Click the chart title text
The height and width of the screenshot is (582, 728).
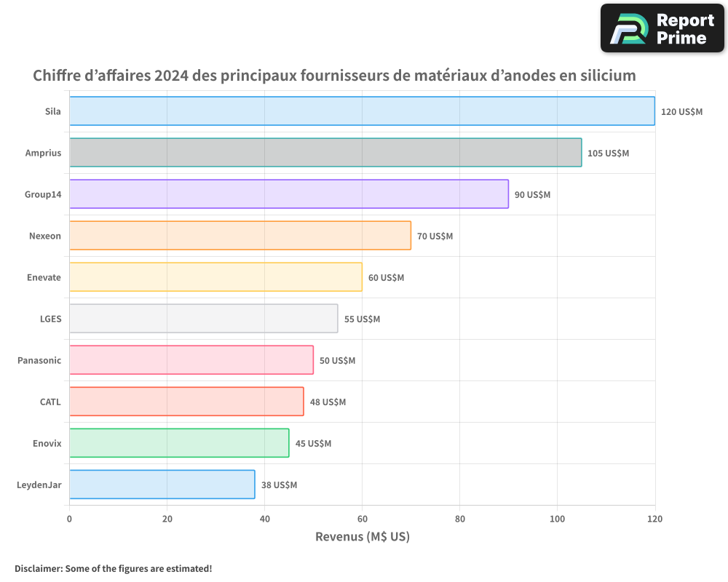(334, 76)
